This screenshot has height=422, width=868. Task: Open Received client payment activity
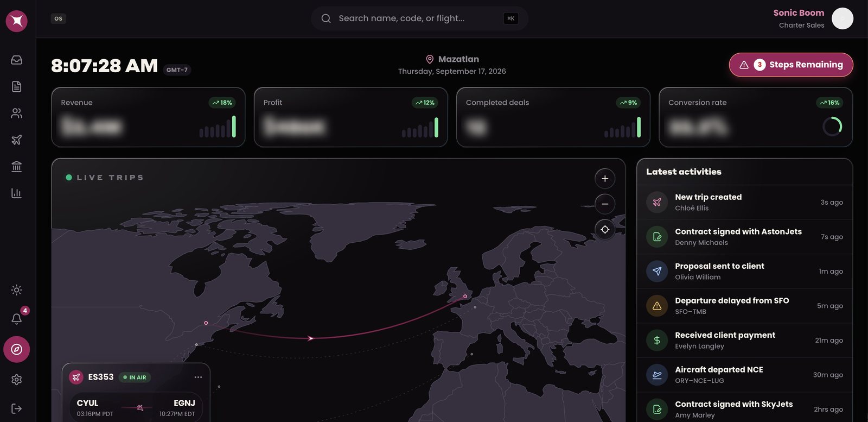744,341
